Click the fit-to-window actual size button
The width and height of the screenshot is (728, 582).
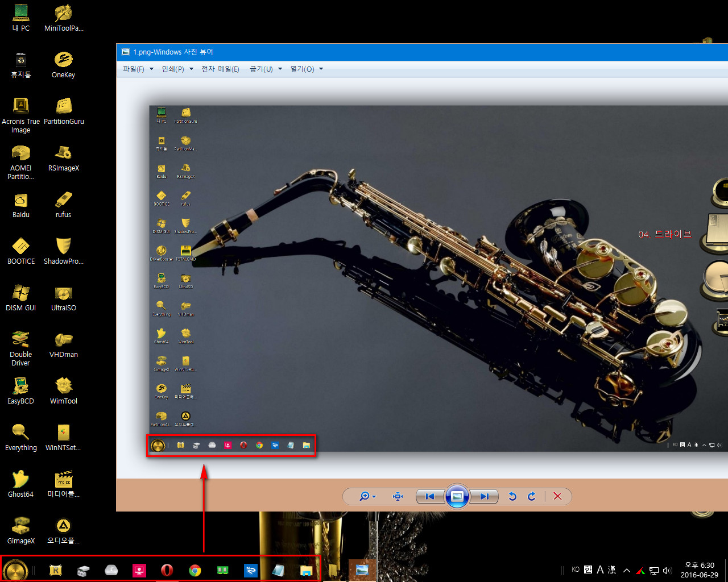pyautogui.click(x=398, y=496)
